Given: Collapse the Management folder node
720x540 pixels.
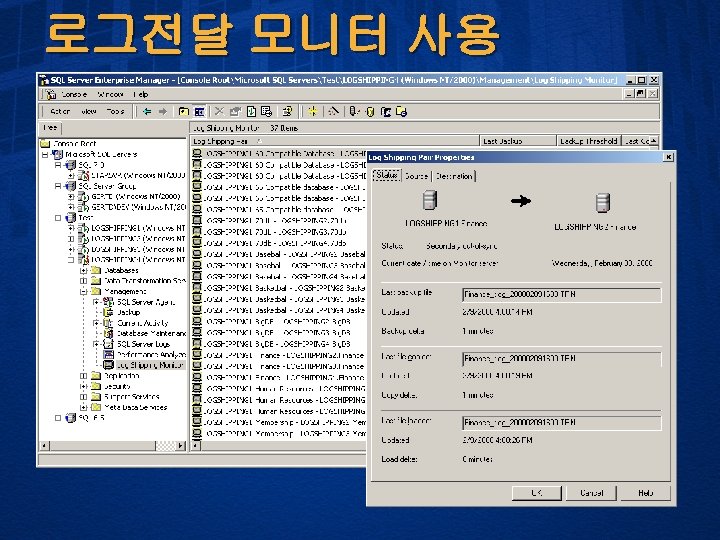Looking at the screenshot, I should click(x=84, y=292).
